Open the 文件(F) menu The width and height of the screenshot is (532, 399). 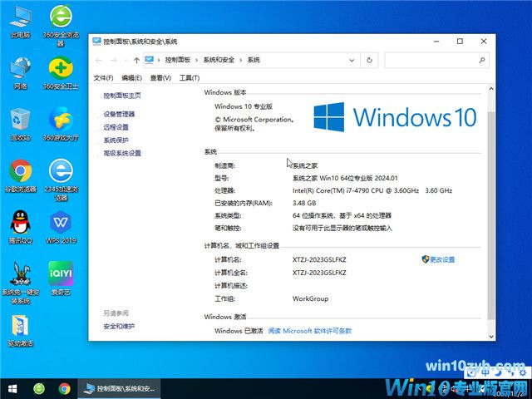coord(103,78)
